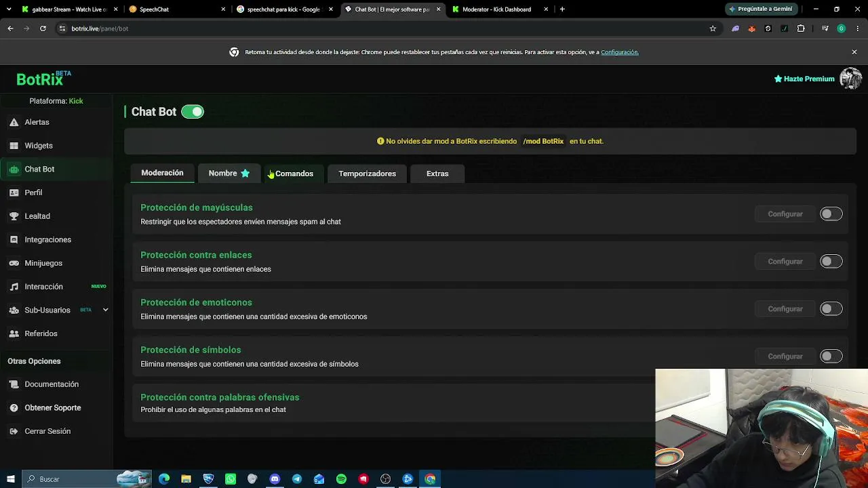The width and height of the screenshot is (868, 488).
Task: Click Pregúntale a Gemini button
Action: point(760,9)
